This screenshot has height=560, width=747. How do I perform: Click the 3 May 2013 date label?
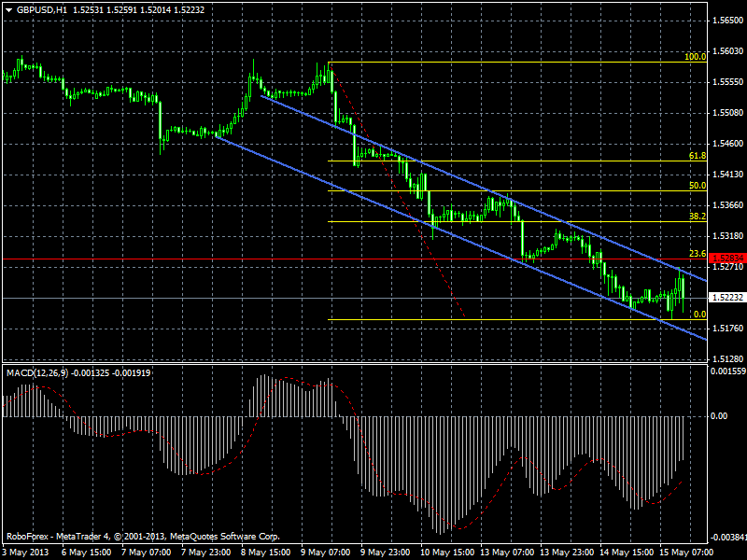pyautogui.click(x=25, y=553)
